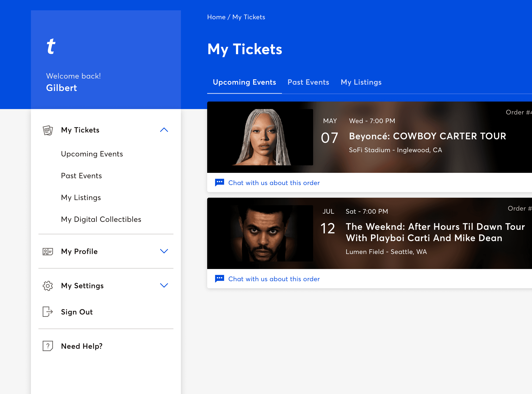Switch to the Past Events tab

(x=308, y=82)
